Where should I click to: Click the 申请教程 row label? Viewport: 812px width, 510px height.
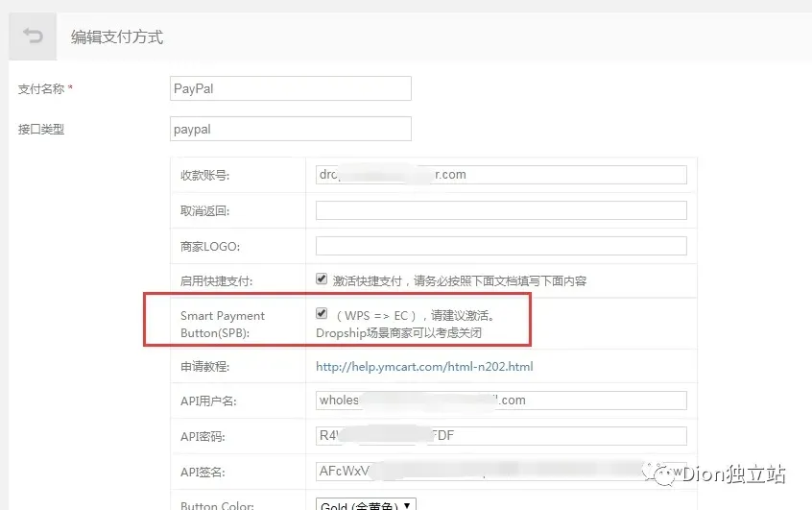pos(204,367)
